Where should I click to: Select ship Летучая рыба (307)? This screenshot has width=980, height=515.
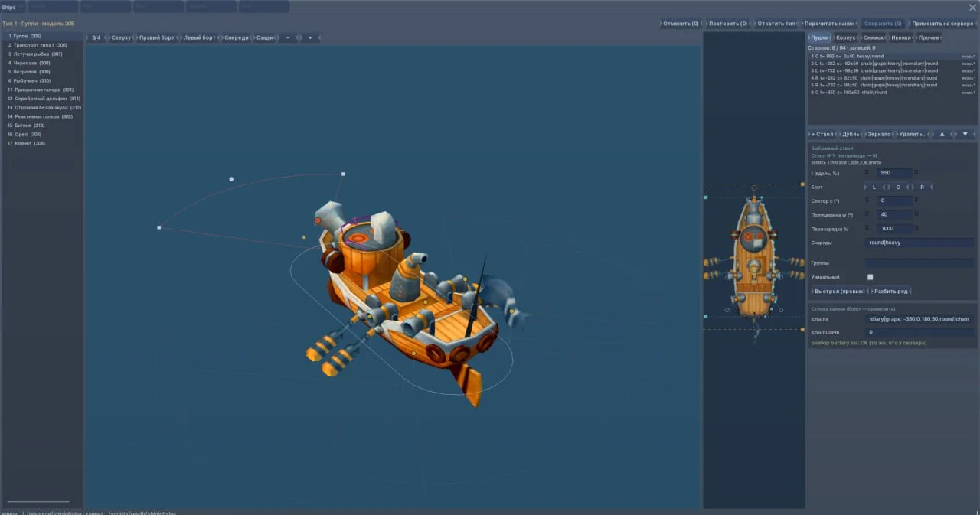(x=41, y=54)
